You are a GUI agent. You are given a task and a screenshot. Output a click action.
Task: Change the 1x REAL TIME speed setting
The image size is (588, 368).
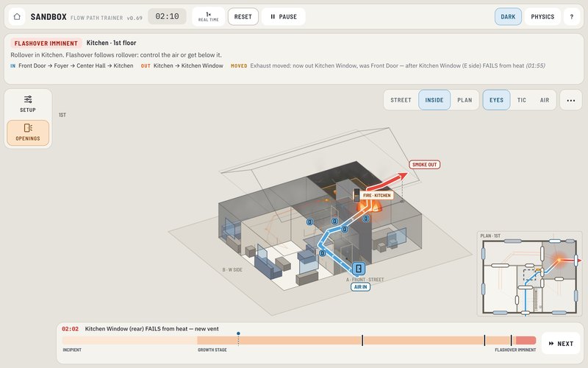(x=209, y=16)
